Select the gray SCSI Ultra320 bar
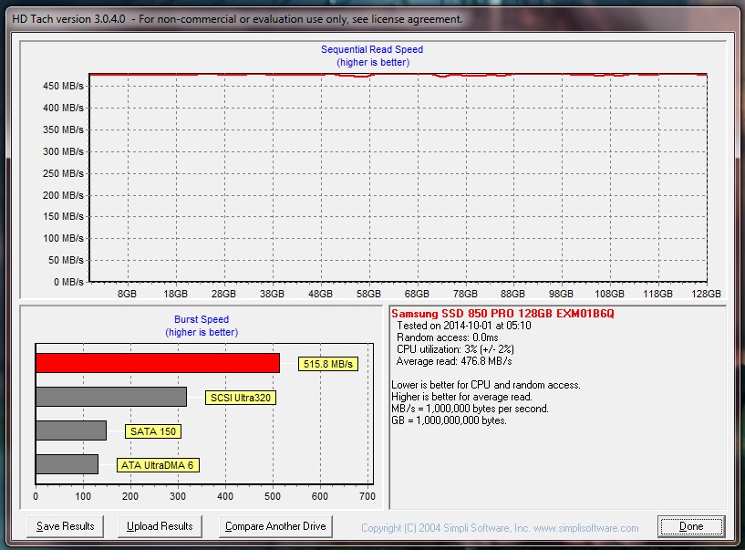 click(x=111, y=397)
